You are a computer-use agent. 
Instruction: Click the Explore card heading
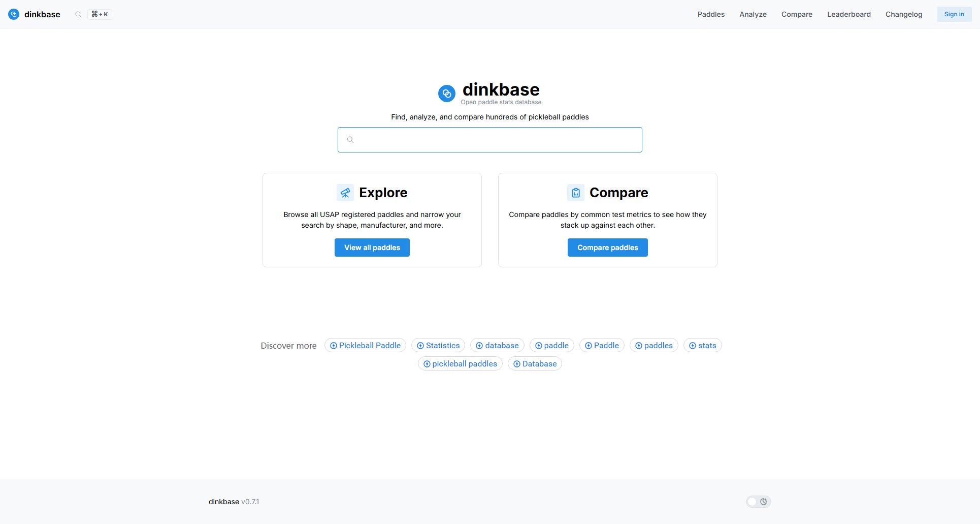click(x=383, y=193)
